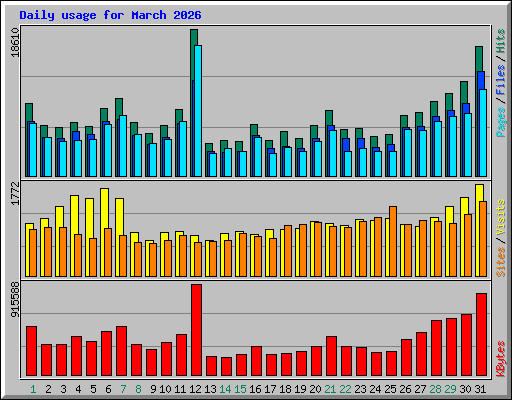Image resolution: width=512 pixels, height=400 pixels.
Task: Click the 'Daily usage for March 2026' title
Action: point(110,15)
